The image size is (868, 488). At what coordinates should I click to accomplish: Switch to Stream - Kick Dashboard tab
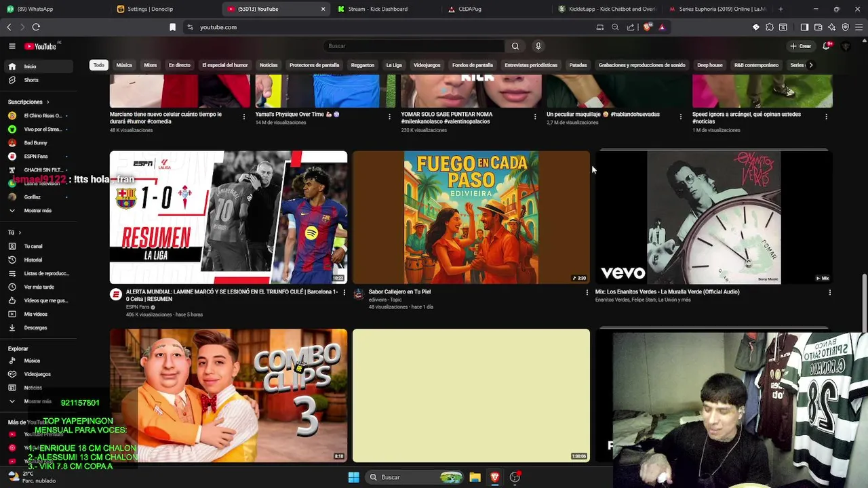tap(383, 9)
